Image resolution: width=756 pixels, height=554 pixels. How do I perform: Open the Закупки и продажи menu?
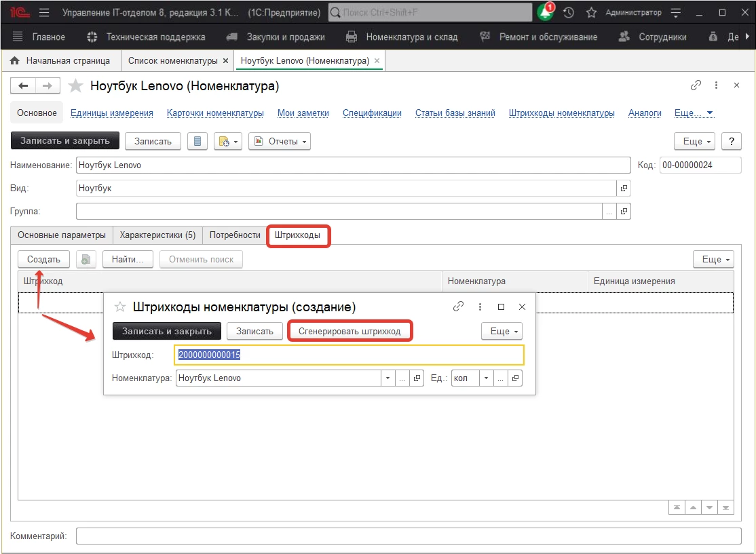[276, 37]
